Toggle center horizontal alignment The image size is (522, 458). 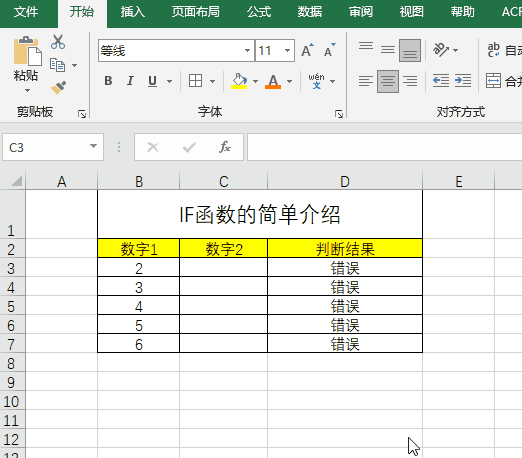(x=388, y=81)
